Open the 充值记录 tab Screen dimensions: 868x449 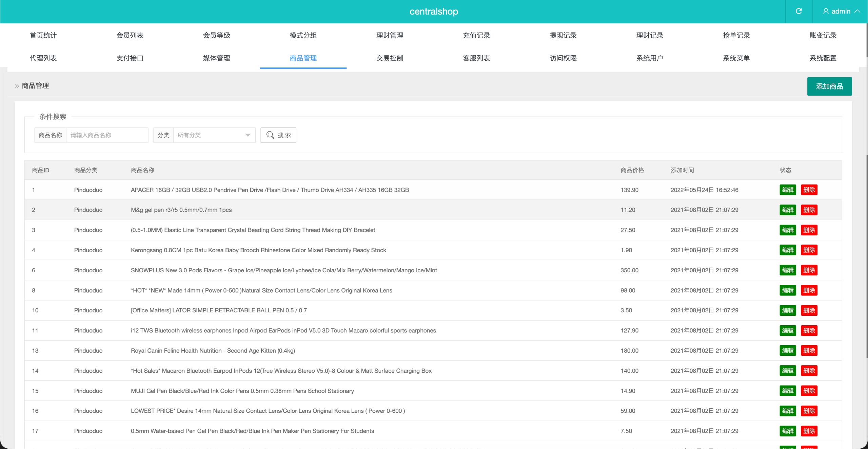coord(476,35)
